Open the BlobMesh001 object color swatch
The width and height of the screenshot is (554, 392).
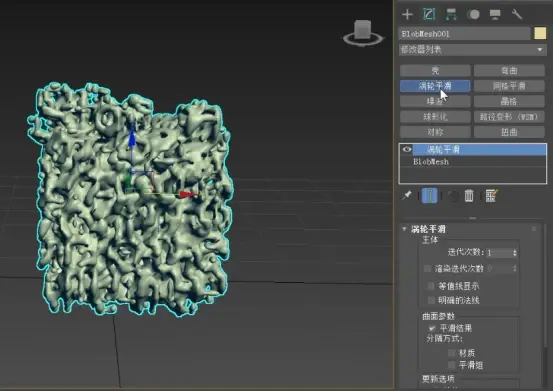(x=540, y=34)
